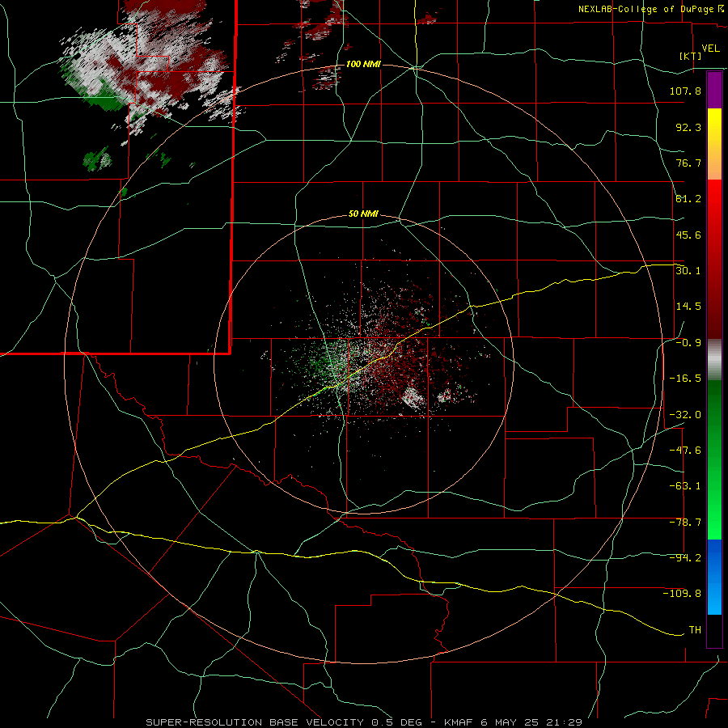Click the -47.6 legend value
Image resolution: width=728 pixels, height=728 pixels.
coord(685,451)
